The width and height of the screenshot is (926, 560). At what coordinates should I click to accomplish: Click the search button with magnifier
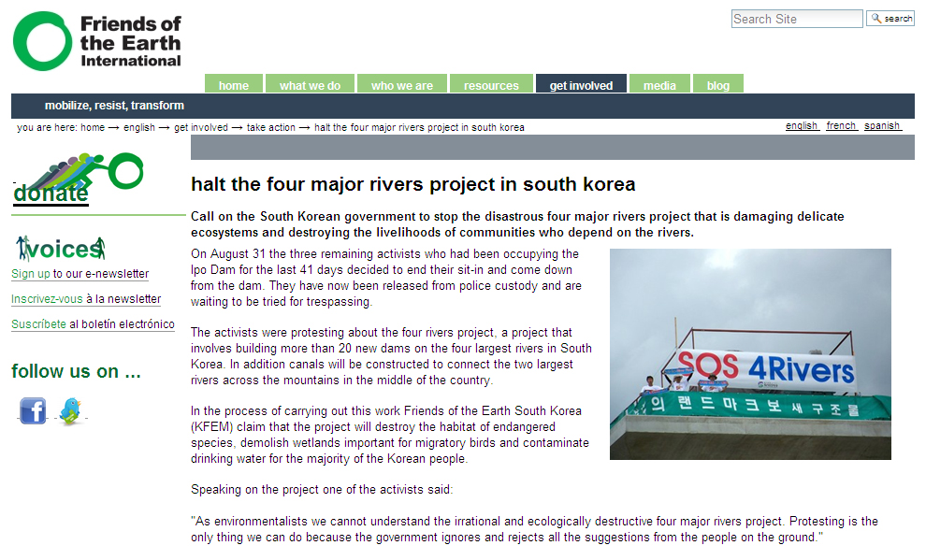pyautogui.click(x=890, y=19)
